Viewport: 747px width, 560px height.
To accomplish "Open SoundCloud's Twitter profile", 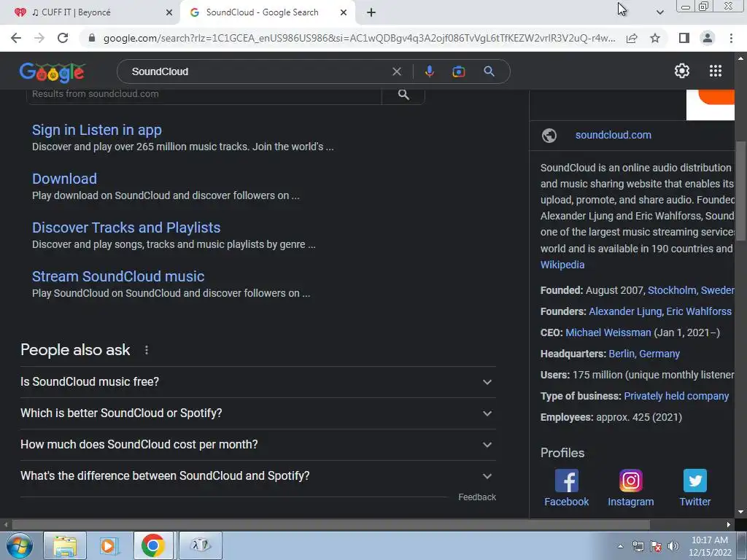I will [x=694, y=488].
